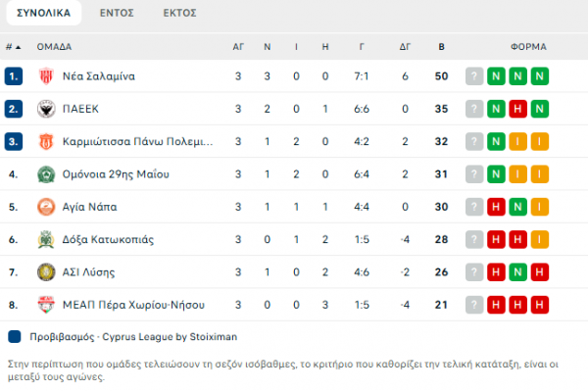Switch to the ΕΝΤΟΣ tab

coord(117,13)
